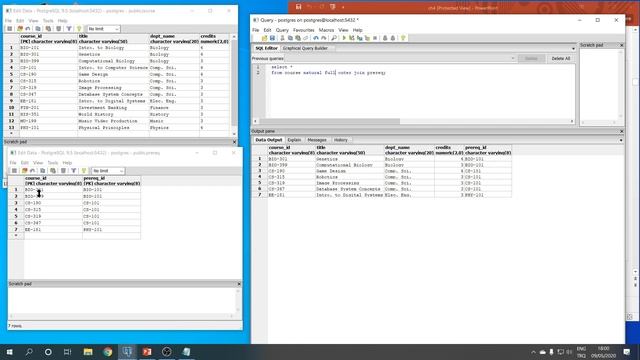Show help lightbulb in course Edit Data toolbar
The width and height of the screenshot is (640, 360).
coord(79,29)
